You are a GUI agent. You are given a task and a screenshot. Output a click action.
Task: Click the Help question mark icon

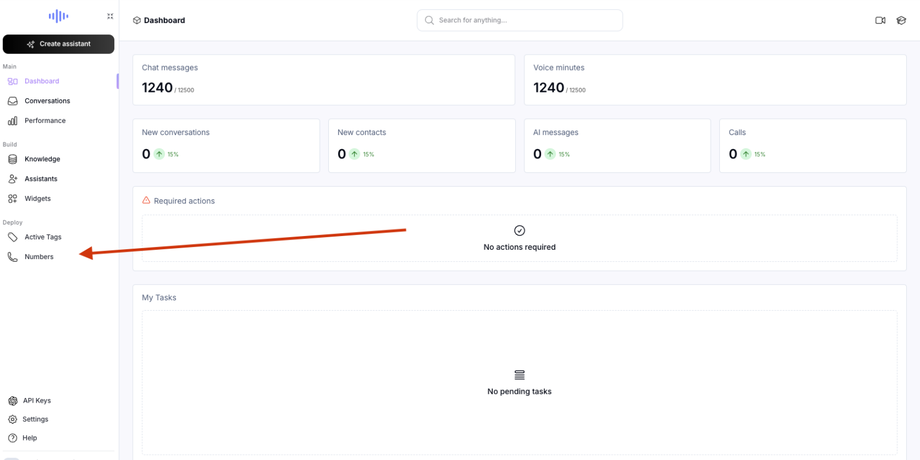(x=13, y=438)
